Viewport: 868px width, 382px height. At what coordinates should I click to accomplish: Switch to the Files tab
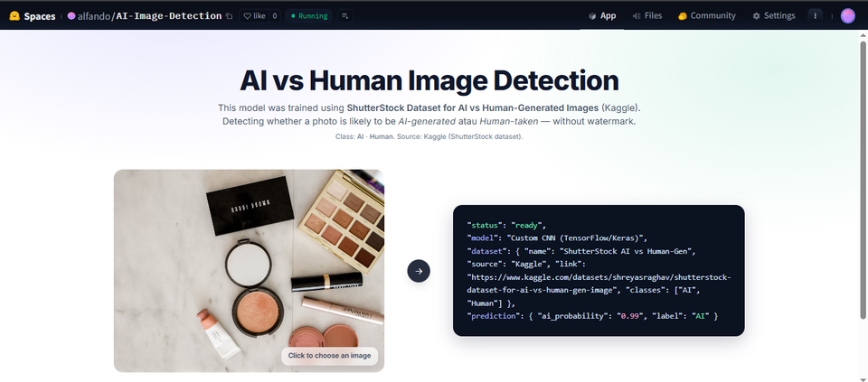[647, 15]
